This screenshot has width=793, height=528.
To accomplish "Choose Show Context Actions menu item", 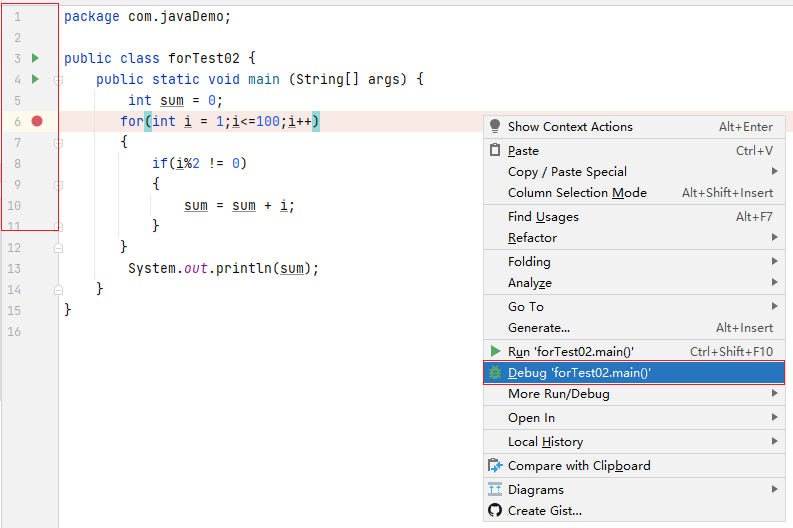I will (x=634, y=126).
